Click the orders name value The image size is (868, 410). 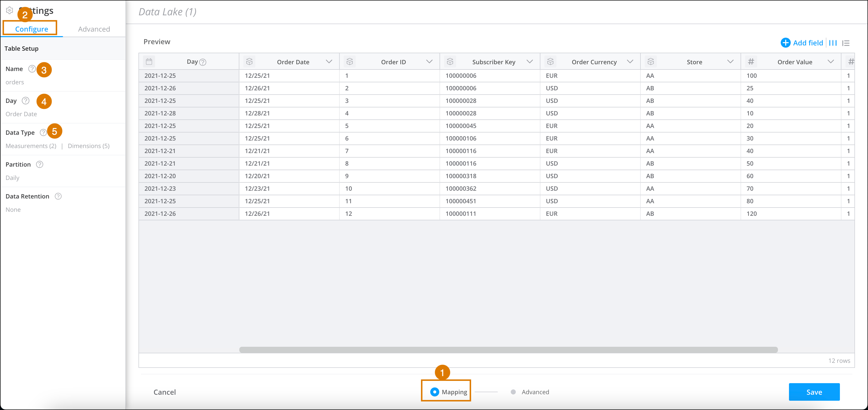click(x=15, y=82)
